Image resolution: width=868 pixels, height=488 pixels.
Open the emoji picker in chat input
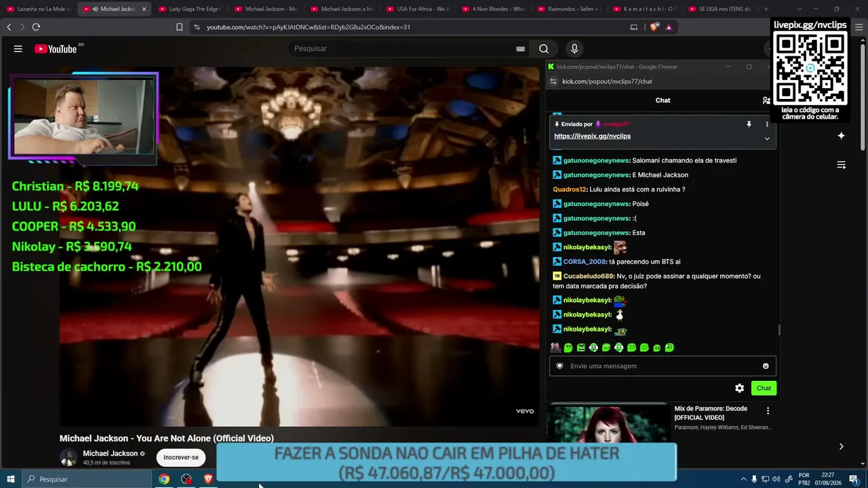click(766, 366)
